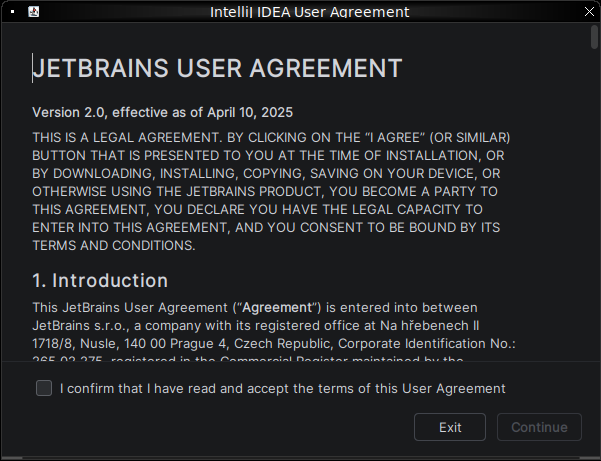Click the "Version 2.0, effective as of April 10, 2025" line
601x461 pixels.
[x=163, y=112]
